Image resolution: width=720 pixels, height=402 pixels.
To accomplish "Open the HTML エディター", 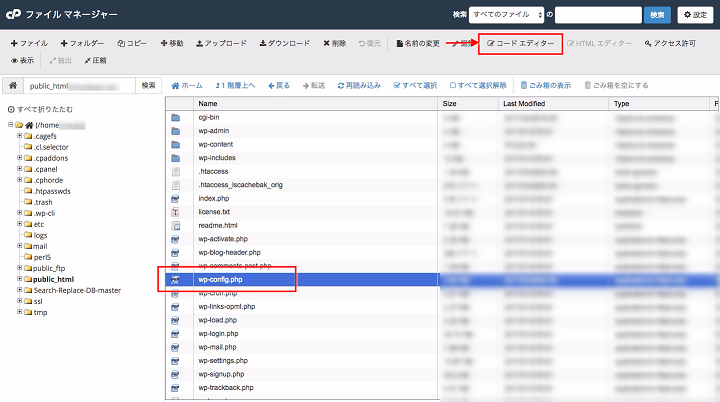I will (x=599, y=43).
